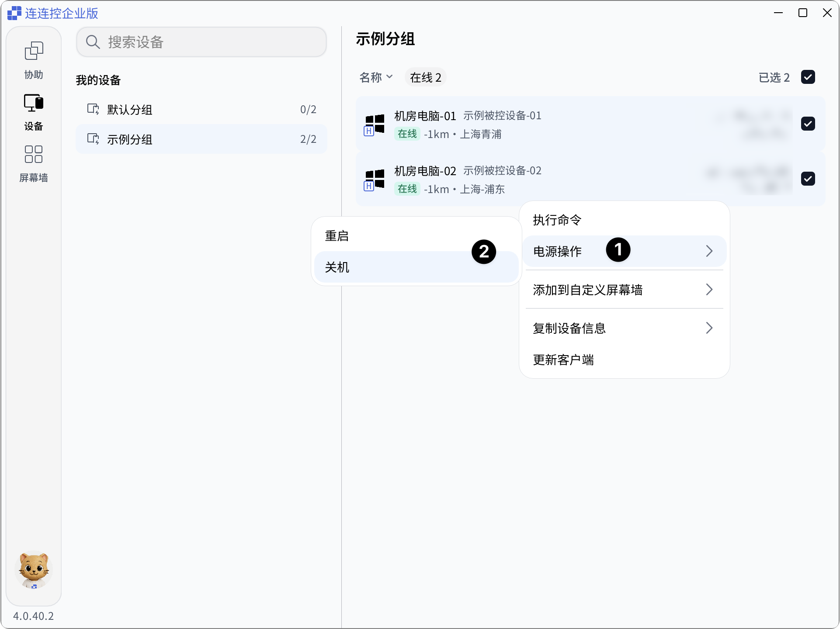Click the 机房电脑-01 device name
This screenshot has height=629, width=840.
point(425,116)
